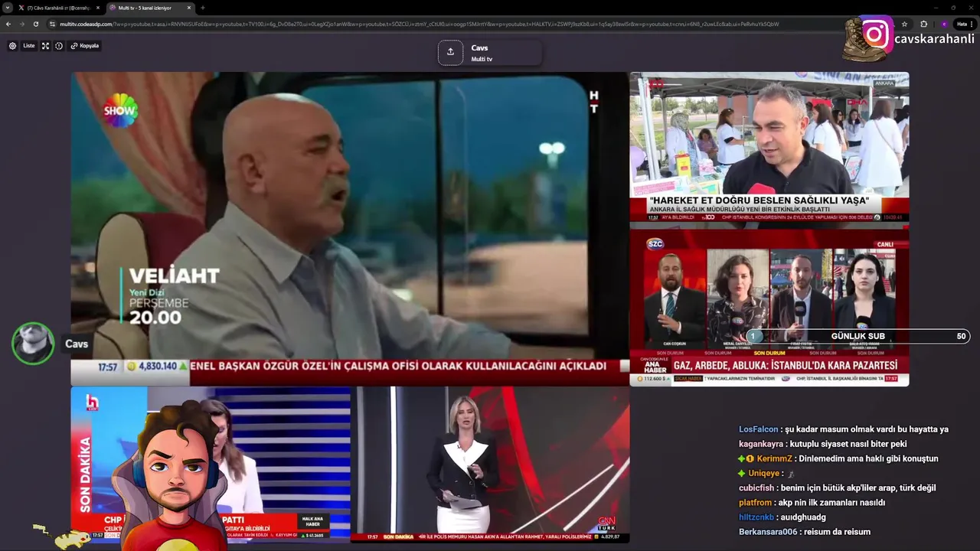Click LosFalcon's chat message
The width and height of the screenshot is (980, 551).
point(844,429)
